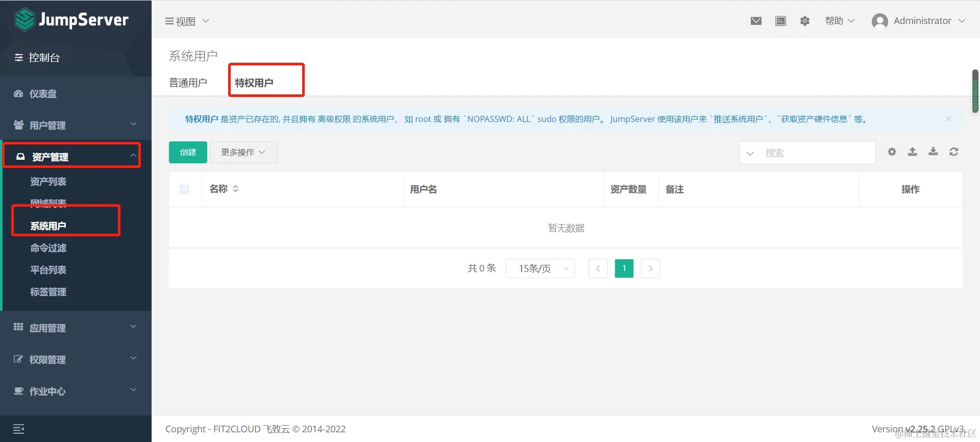Switch to the 普通用户 tab
Image resolution: width=980 pixels, height=442 pixels.
[188, 83]
